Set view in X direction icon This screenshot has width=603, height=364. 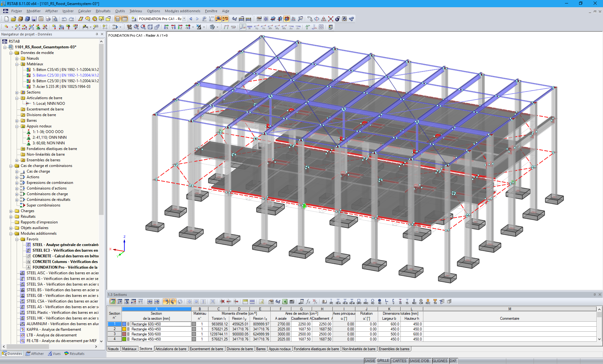(x=166, y=27)
